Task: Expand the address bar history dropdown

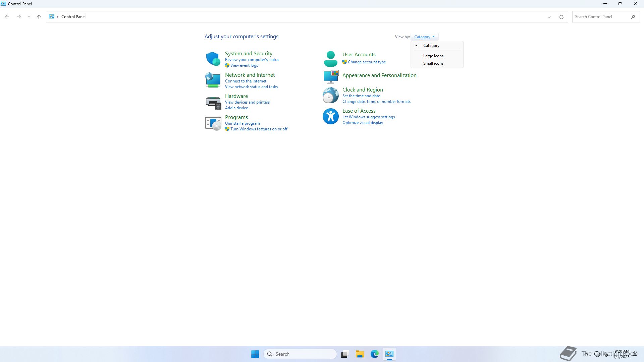Action: point(549,17)
